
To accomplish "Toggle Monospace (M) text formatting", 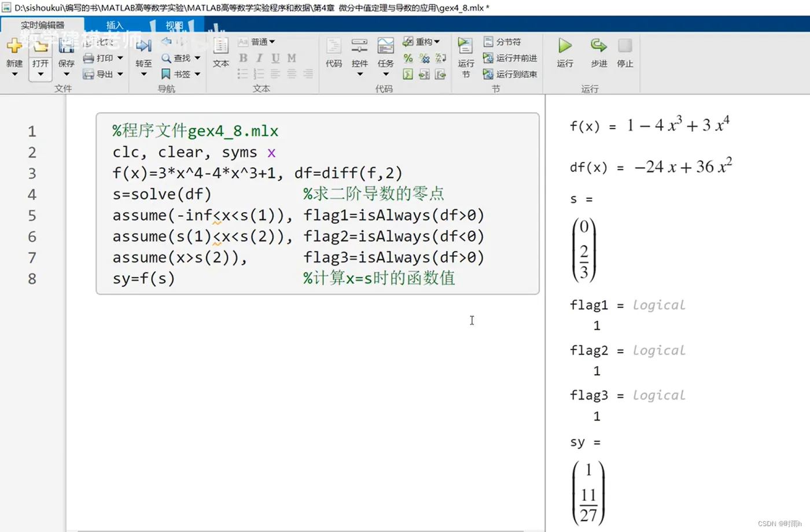I will coord(292,58).
